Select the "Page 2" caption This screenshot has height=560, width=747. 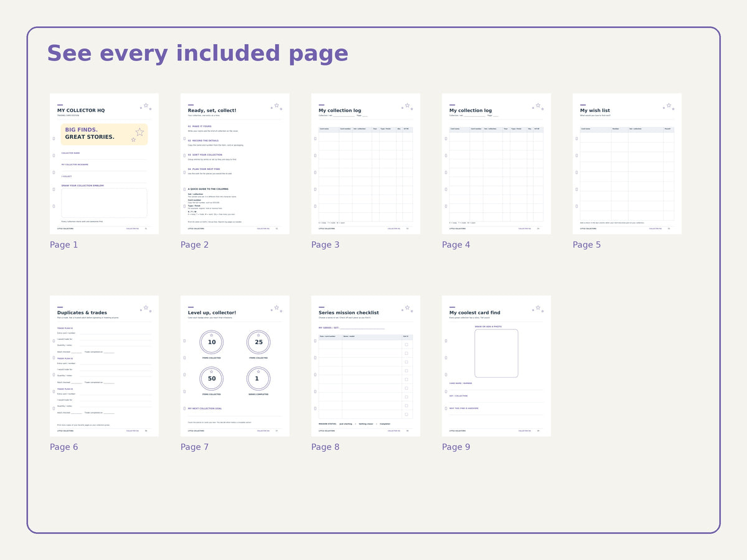point(195,245)
